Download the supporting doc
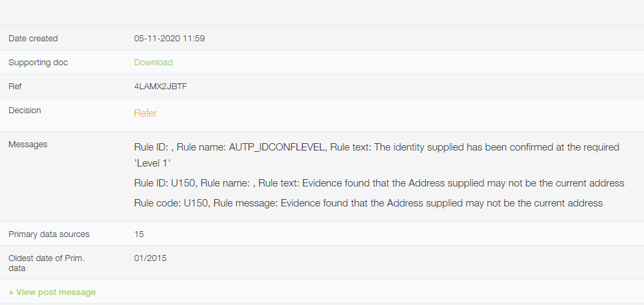This screenshot has height=305, width=644. pyautogui.click(x=153, y=63)
